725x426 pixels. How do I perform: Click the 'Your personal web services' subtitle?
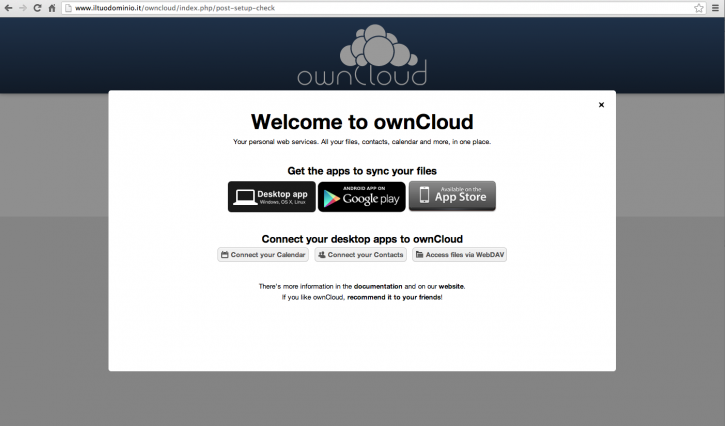click(x=362, y=142)
